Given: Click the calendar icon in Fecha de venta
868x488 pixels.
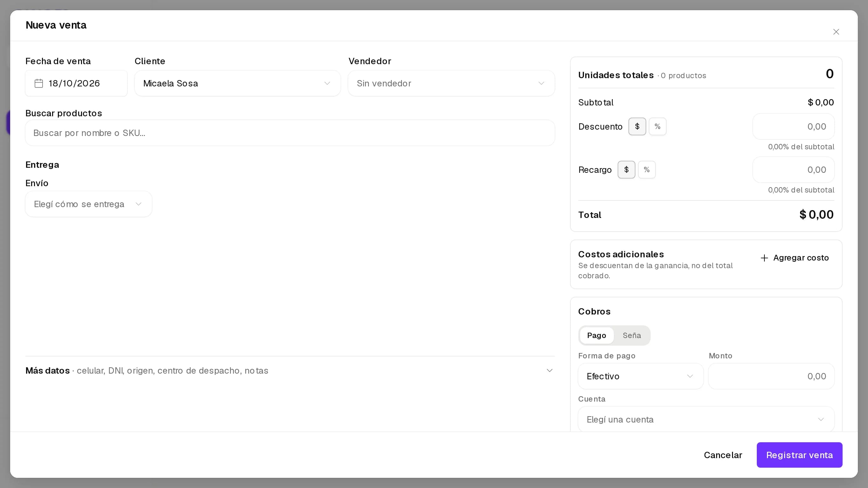Looking at the screenshot, I should tap(39, 83).
